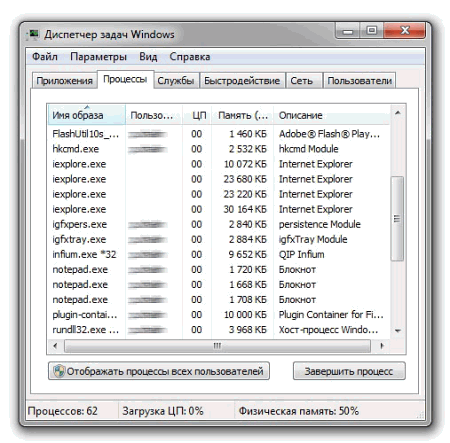Click the Task Manager title bar icon
The image size is (450, 443).
tap(33, 34)
